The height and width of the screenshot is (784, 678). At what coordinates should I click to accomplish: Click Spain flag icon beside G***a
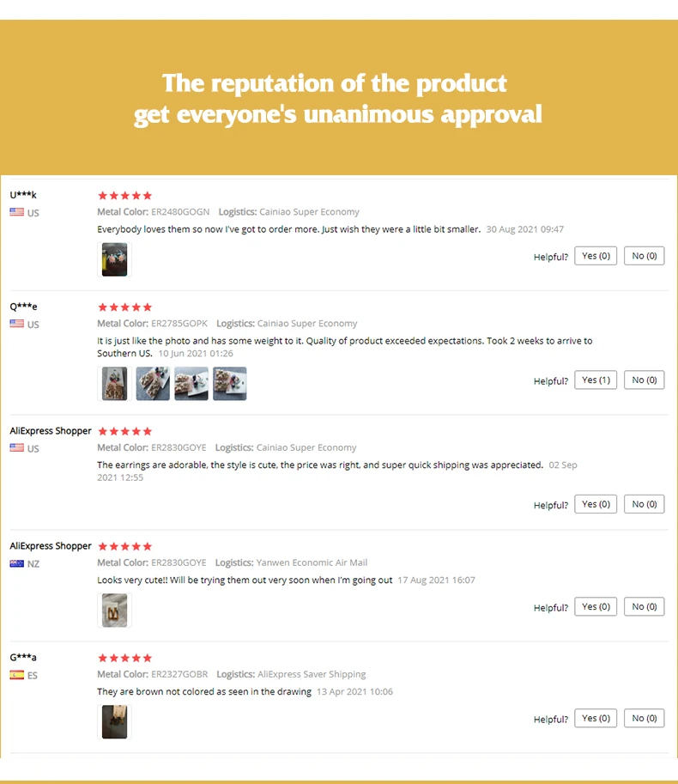16,675
